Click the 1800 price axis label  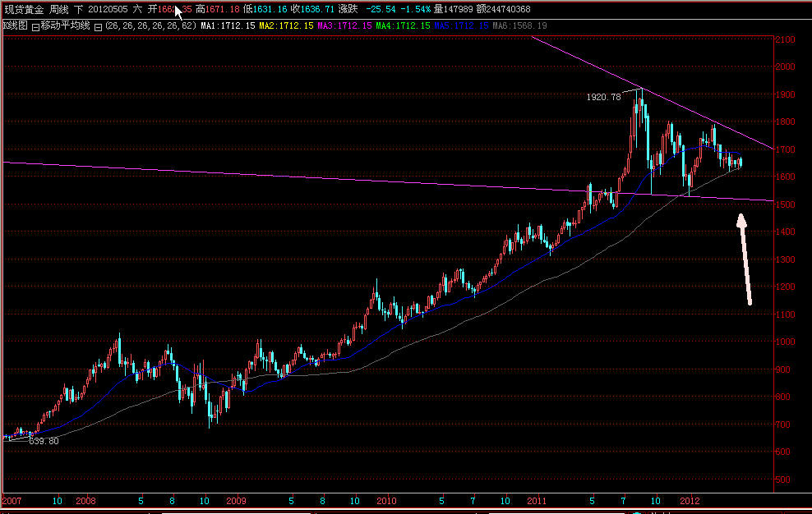(x=785, y=122)
